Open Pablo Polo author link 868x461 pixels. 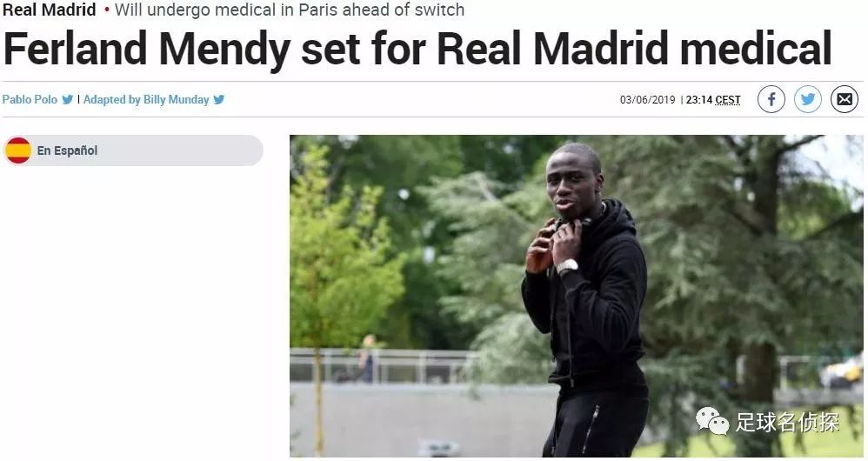(30, 100)
